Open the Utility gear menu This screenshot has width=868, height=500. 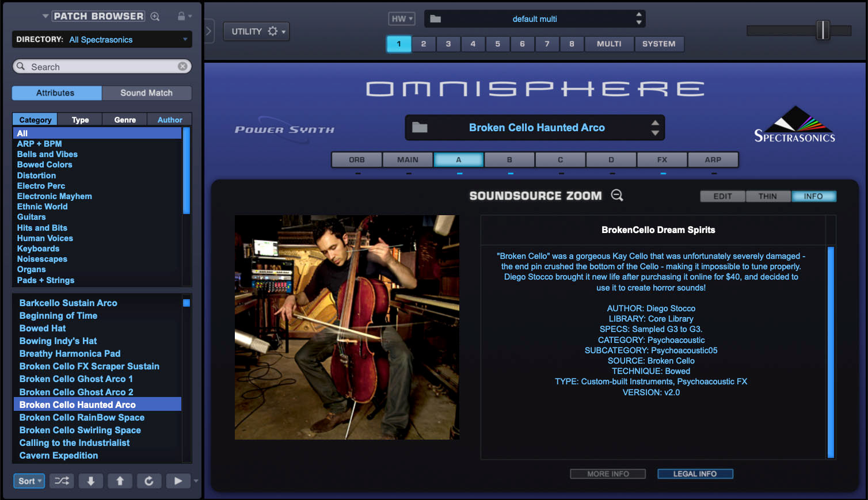point(256,31)
